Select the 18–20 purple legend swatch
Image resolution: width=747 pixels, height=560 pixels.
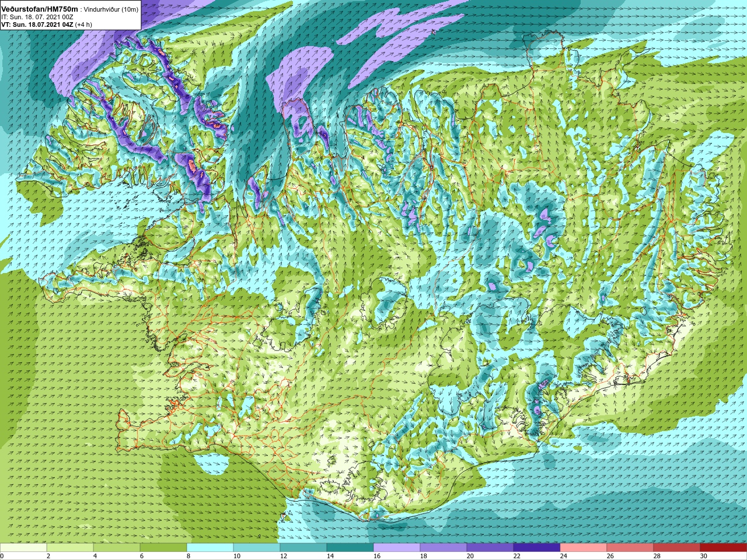[444, 547]
